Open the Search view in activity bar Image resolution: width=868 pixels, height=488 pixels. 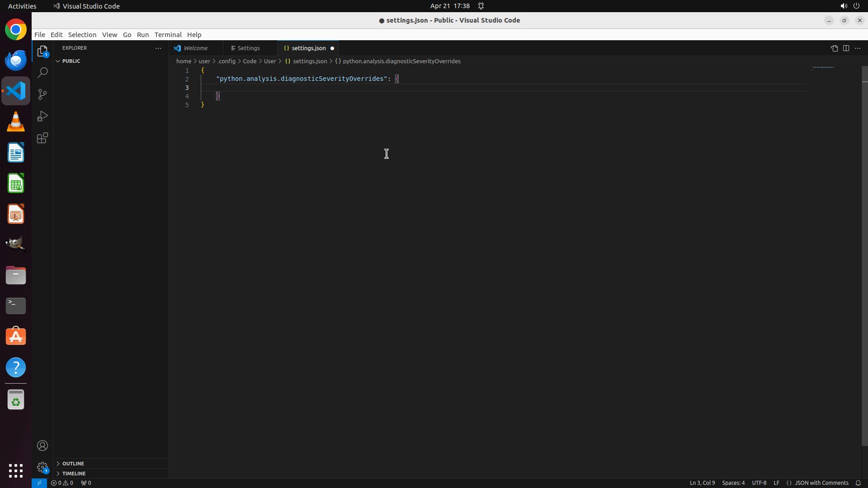(42, 73)
